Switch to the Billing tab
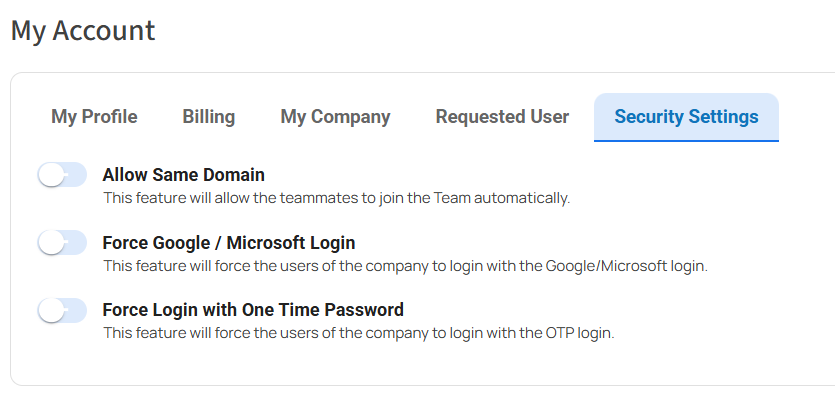The height and width of the screenshot is (410, 835). pos(209,117)
